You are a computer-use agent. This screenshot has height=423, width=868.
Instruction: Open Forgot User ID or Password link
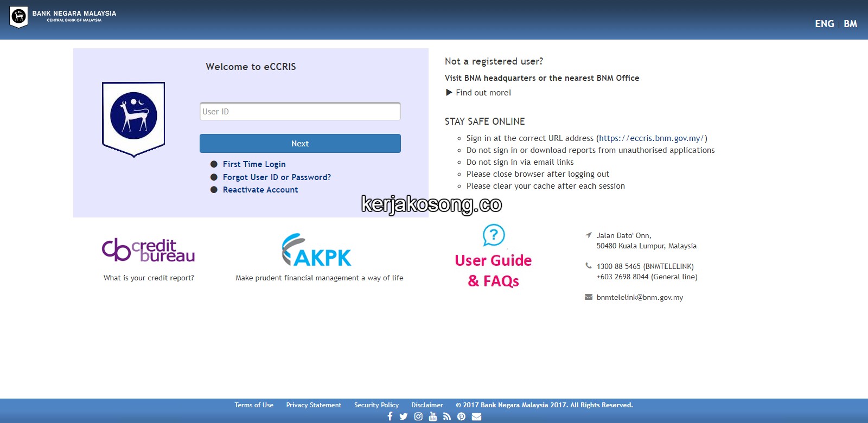[277, 177]
